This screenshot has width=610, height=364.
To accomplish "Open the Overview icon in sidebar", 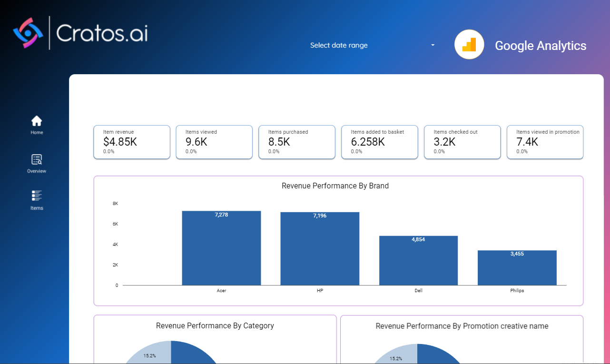I will 37,159.
